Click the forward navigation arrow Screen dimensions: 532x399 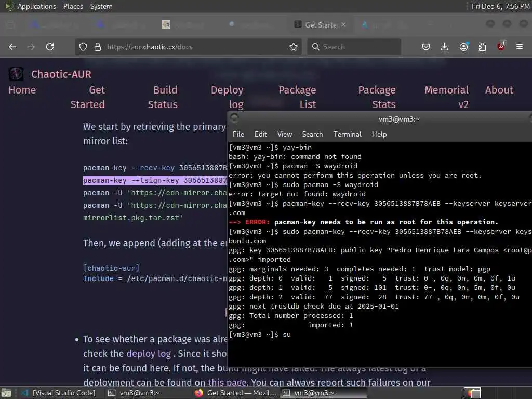pyautogui.click(x=31, y=47)
